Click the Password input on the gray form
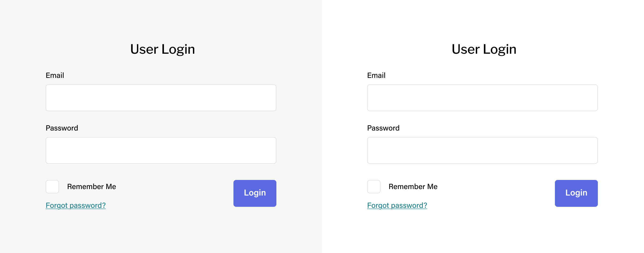Screen dimensions: 644x253 point(161,150)
